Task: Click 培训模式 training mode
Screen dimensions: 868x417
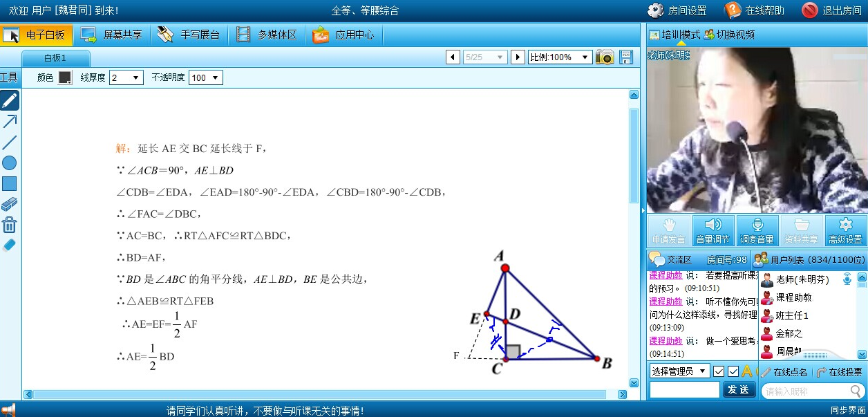Action: coord(674,35)
